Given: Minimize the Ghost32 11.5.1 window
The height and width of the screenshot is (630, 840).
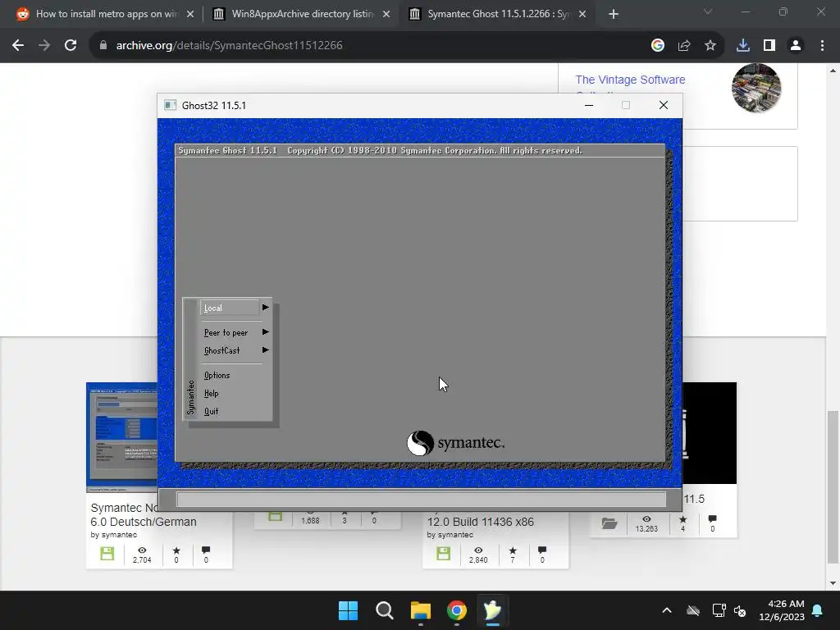Looking at the screenshot, I should click(589, 105).
